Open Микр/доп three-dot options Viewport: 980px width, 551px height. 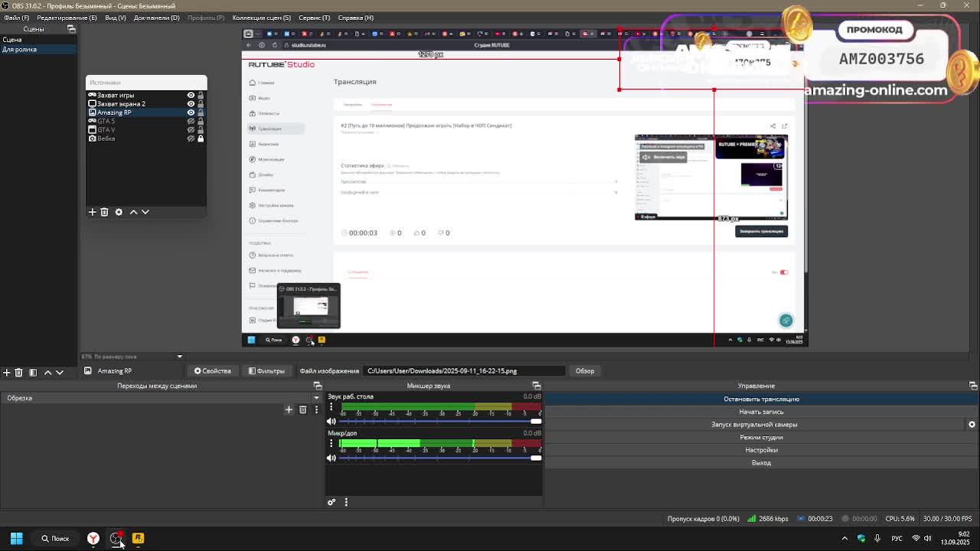point(332,443)
